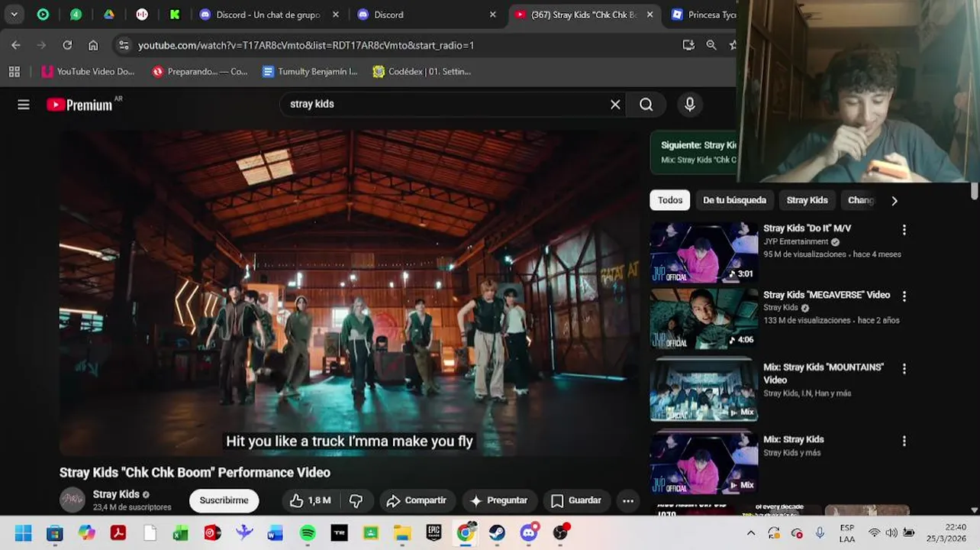
Task: Open zoom magnifier in address bar
Action: click(711, 45)
